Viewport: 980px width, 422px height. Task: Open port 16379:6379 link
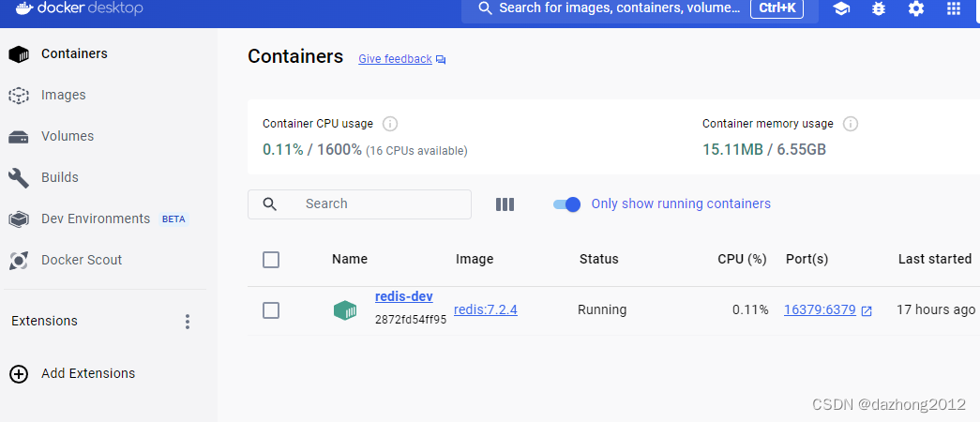click(x=820, y=310)
